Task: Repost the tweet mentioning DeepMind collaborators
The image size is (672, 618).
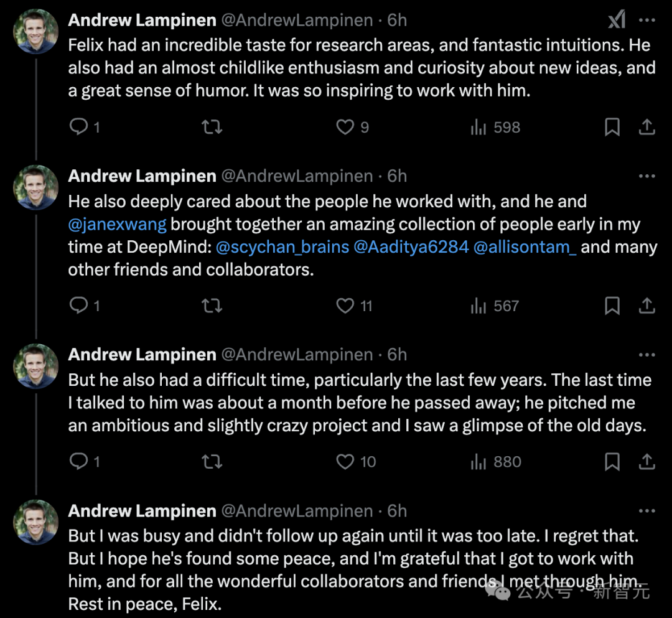Action: 212,306
